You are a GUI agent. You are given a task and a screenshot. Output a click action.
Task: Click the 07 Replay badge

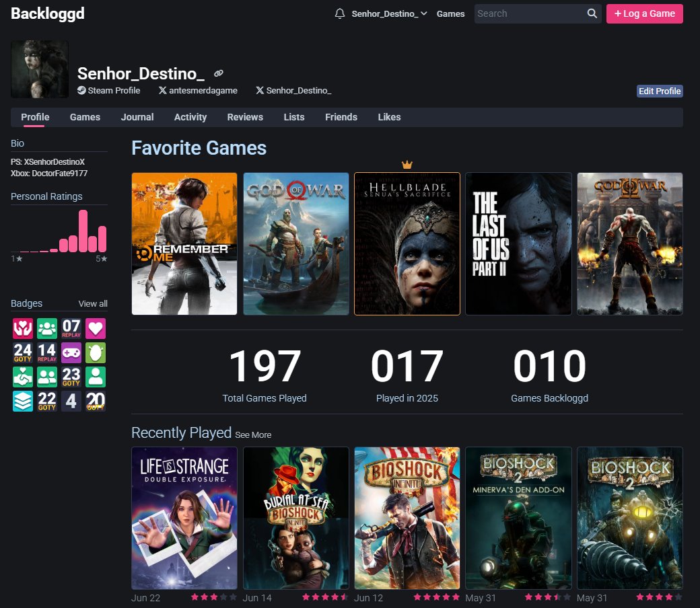71,329
